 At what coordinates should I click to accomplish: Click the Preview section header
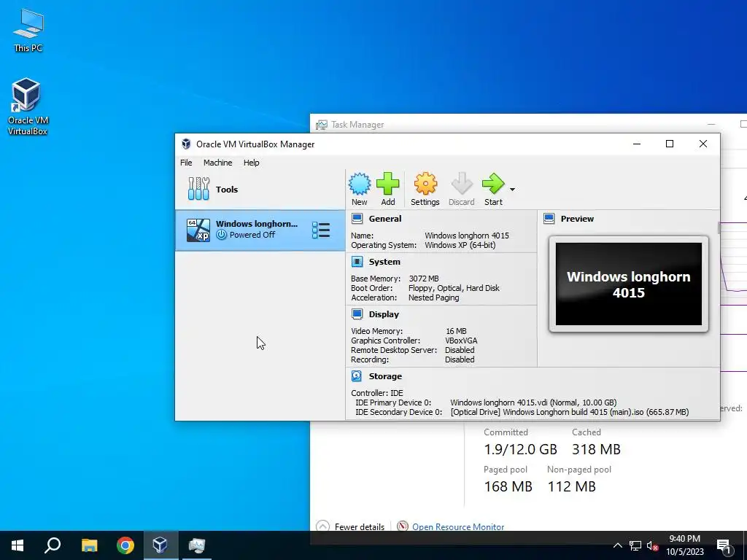[x=577, y=219]
